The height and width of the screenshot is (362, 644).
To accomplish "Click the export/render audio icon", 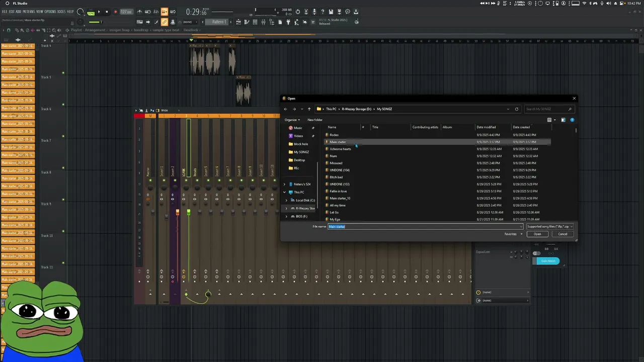I will coord(339,12).
